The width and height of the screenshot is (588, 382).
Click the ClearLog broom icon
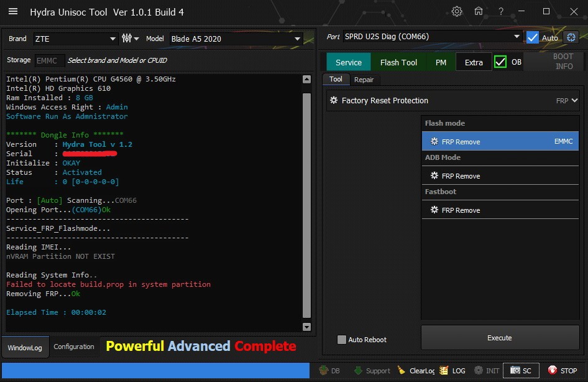(x=402, y=371)
